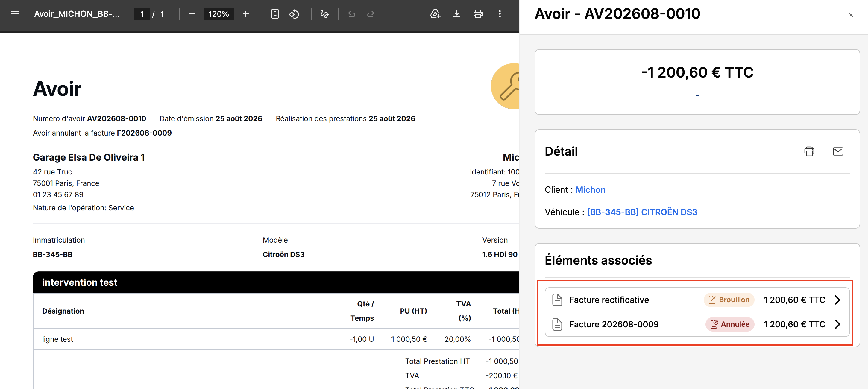Open the Facture rectificative row
Viewport: 868px width, 389px height.
tap(697, 300)
